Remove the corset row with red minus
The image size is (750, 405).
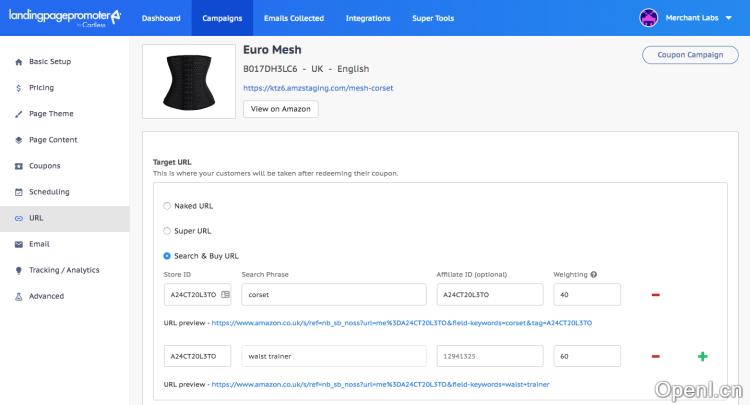[655, 295]
